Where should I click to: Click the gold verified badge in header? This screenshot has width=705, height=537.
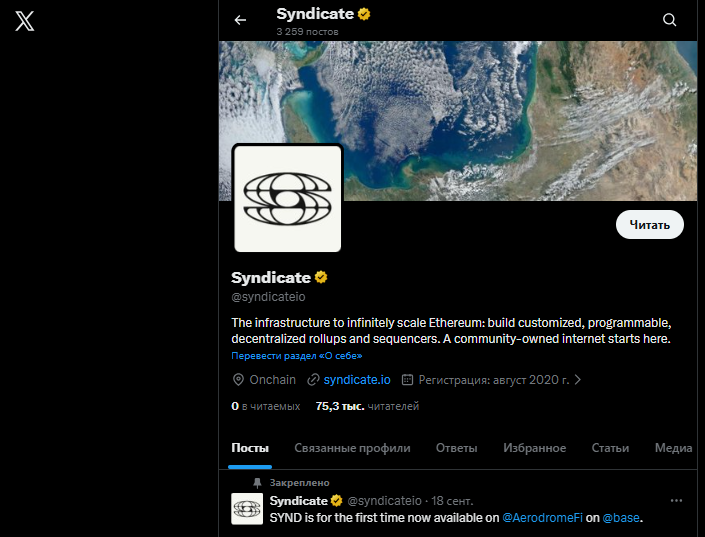coord(364,14)
